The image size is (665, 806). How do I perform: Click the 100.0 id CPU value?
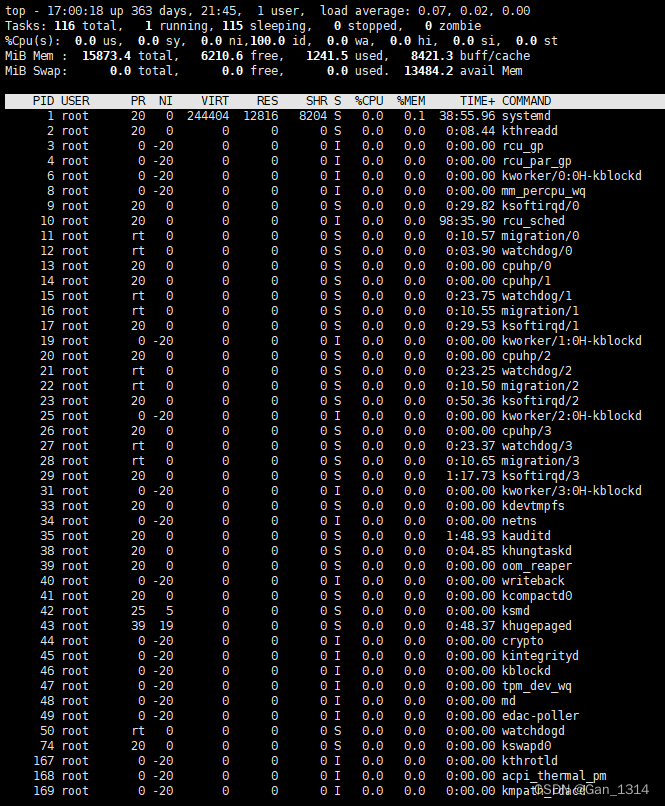267,41
